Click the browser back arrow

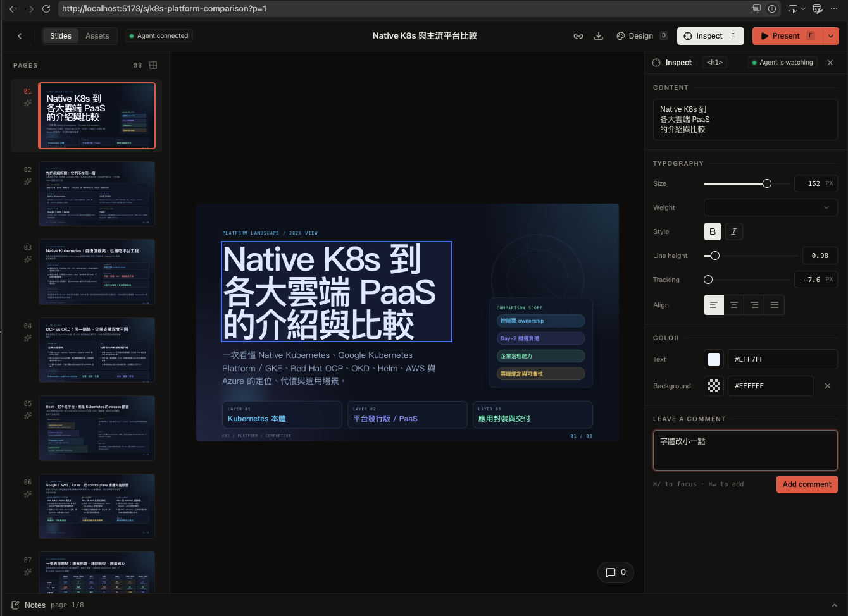coord(13,9)
